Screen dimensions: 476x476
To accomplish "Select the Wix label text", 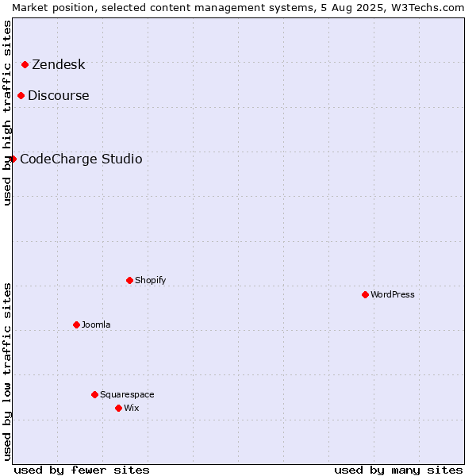I will tap(132, 408).
